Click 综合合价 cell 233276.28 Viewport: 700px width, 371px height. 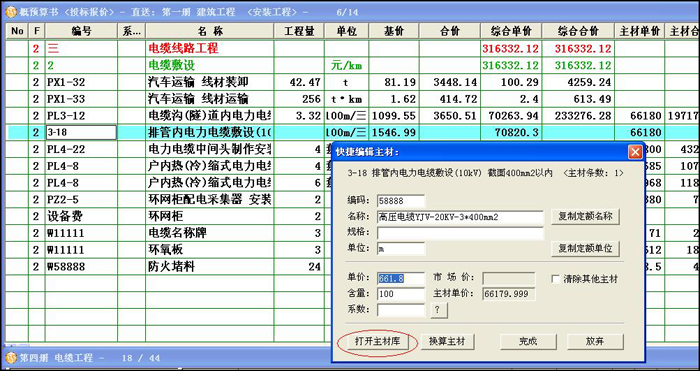click(x=578, y=116)
